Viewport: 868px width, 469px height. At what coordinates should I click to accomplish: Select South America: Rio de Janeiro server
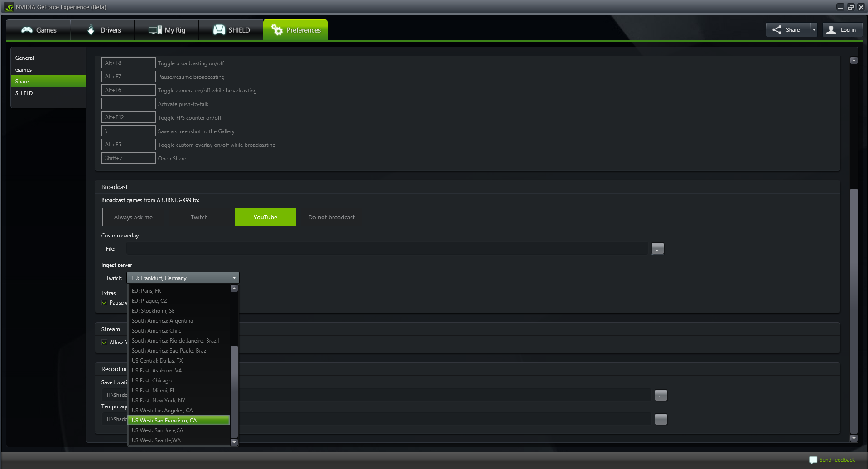coord(179,341)
